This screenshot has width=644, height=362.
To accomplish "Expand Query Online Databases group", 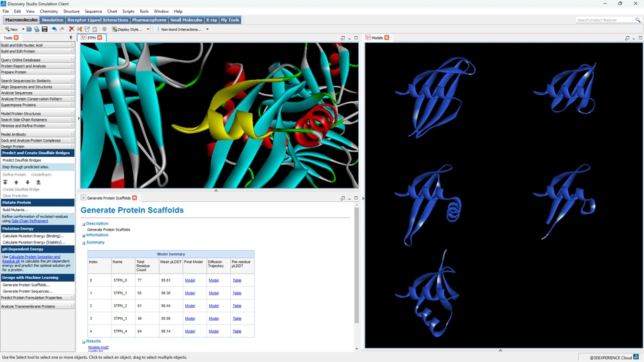I will (37, 60).
